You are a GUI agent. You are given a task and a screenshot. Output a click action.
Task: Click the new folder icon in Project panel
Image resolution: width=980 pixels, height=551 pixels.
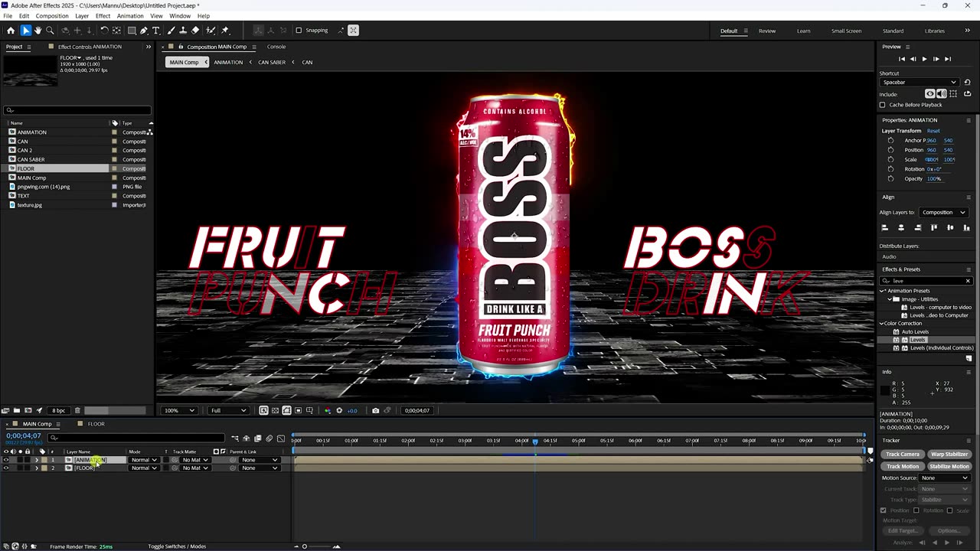(16, 410)
